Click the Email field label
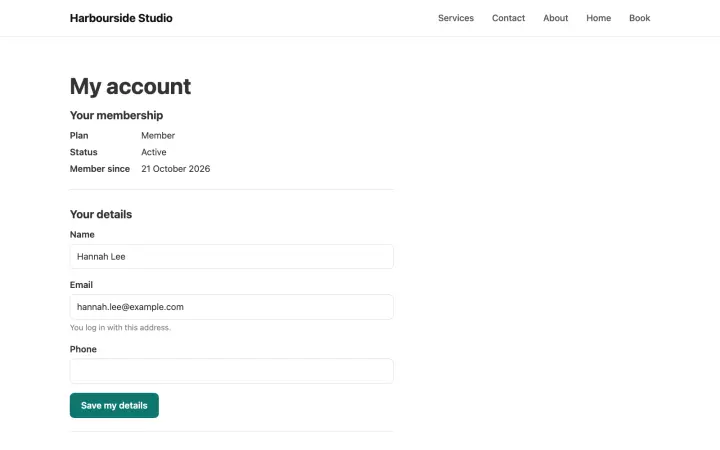 (x=81, y=285)
